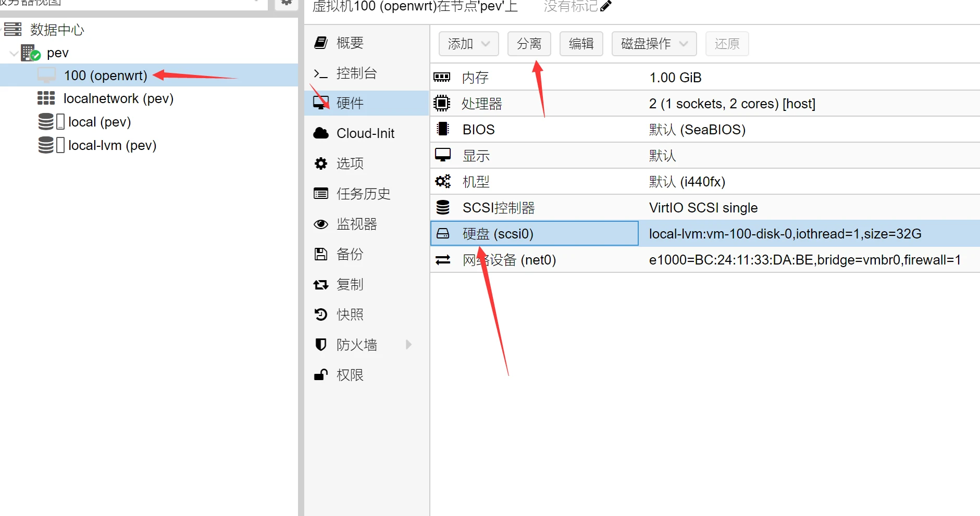
Task: Open the Console (控制台) tab
Action: pyautogui.click(x=367, y=73)
